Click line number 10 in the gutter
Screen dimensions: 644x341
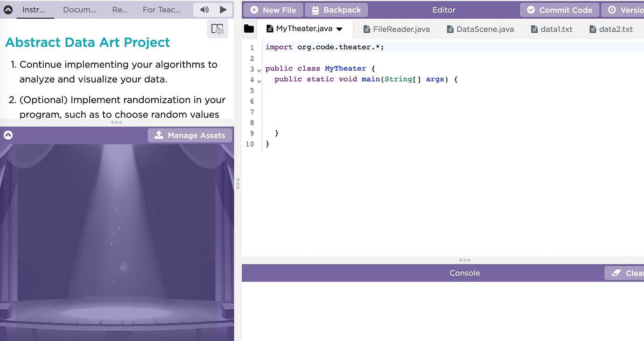pos(250,144)
